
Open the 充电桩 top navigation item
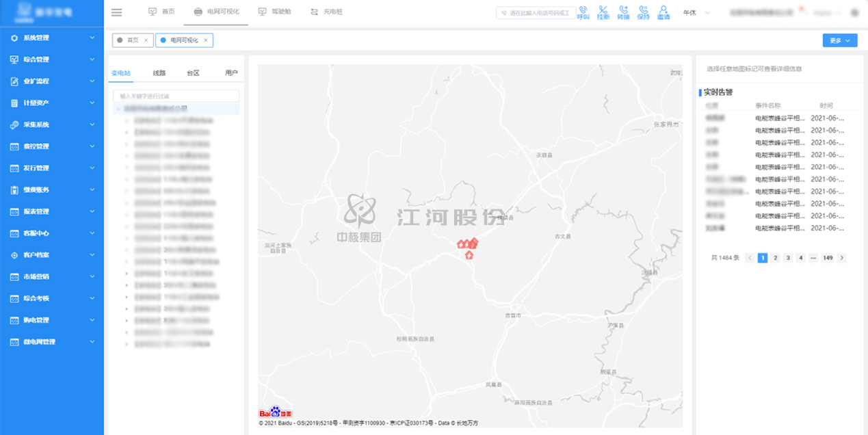(326, 12)
